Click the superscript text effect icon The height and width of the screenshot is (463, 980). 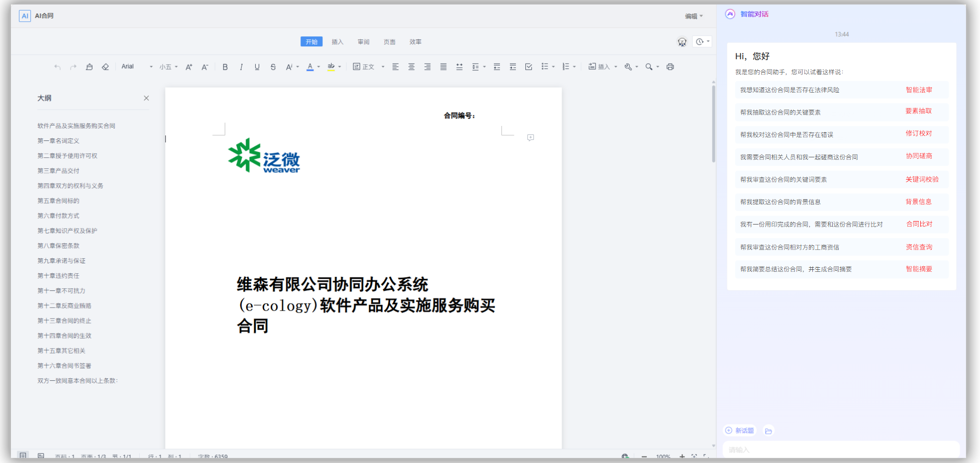click(x=289, y=67)
